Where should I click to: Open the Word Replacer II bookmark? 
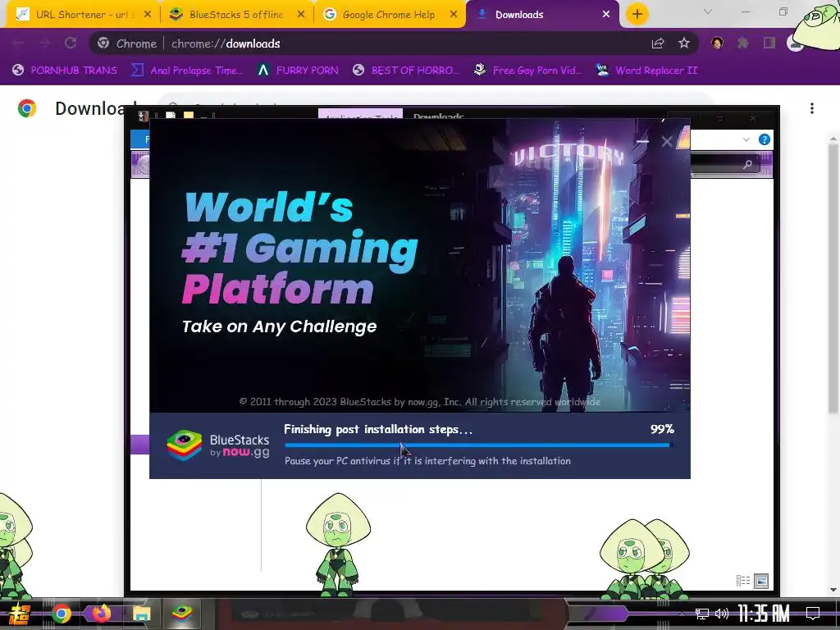(x=646, y=71)
